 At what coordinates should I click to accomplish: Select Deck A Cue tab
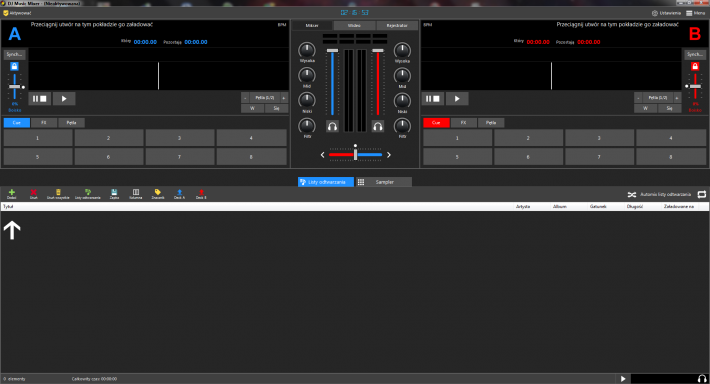click(17, 123)
